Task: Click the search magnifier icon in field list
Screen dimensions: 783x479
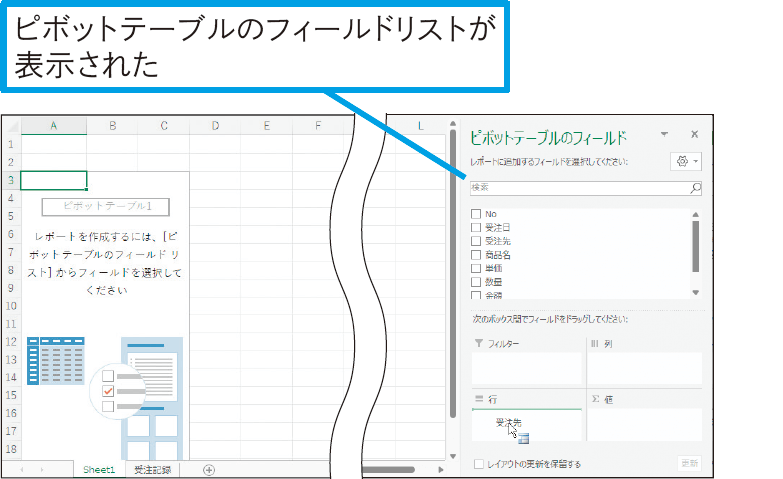Action: [x=695, y=188]
